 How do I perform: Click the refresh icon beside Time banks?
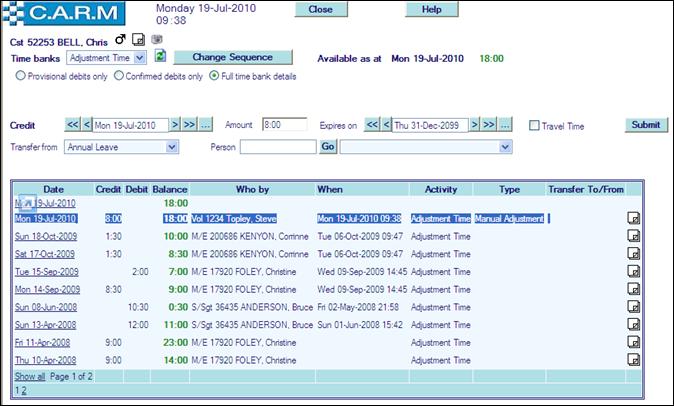click(161, 57)
